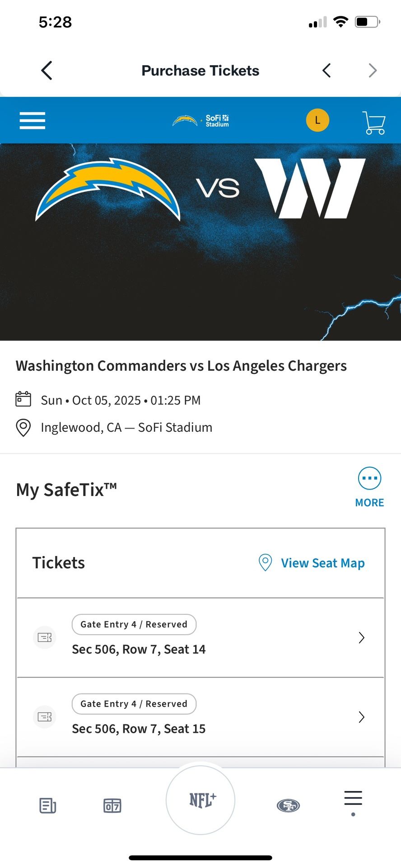Screen dimensions: 401x868
Task: Go to previous page using browser back chevron
Action: 326,71
